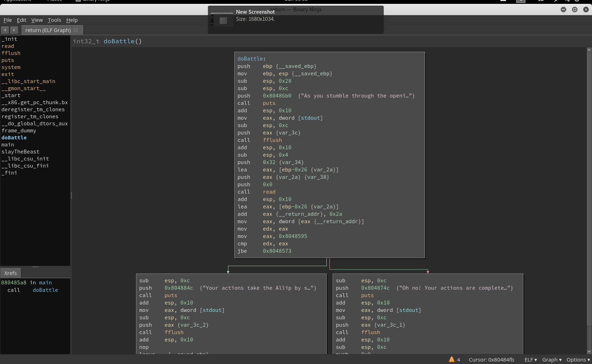Open the Graph view type dropdown
The height and width of the screenshot is (364, 592).
551,359
